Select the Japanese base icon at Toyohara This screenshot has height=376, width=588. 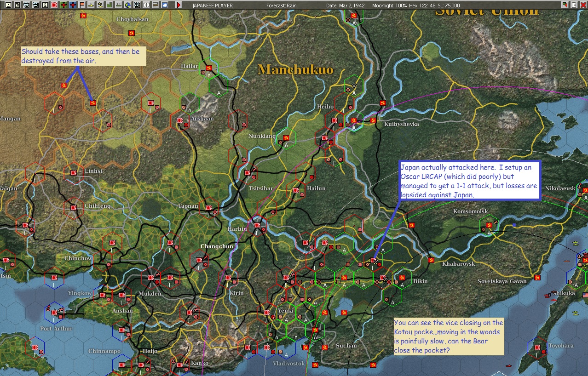tap(536, 347)
